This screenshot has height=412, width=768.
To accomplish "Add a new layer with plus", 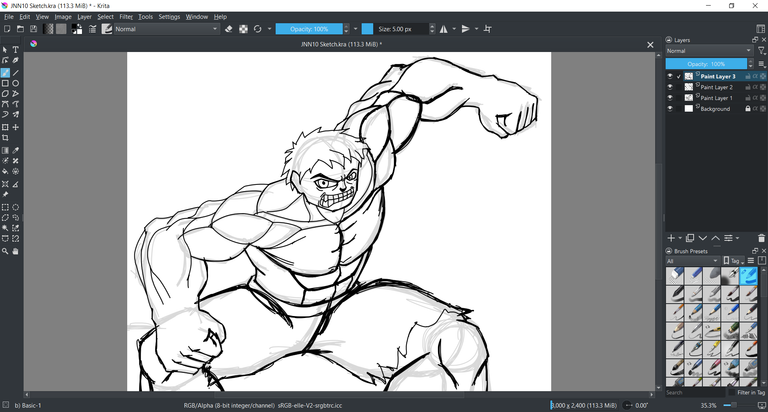I will 672,238.
